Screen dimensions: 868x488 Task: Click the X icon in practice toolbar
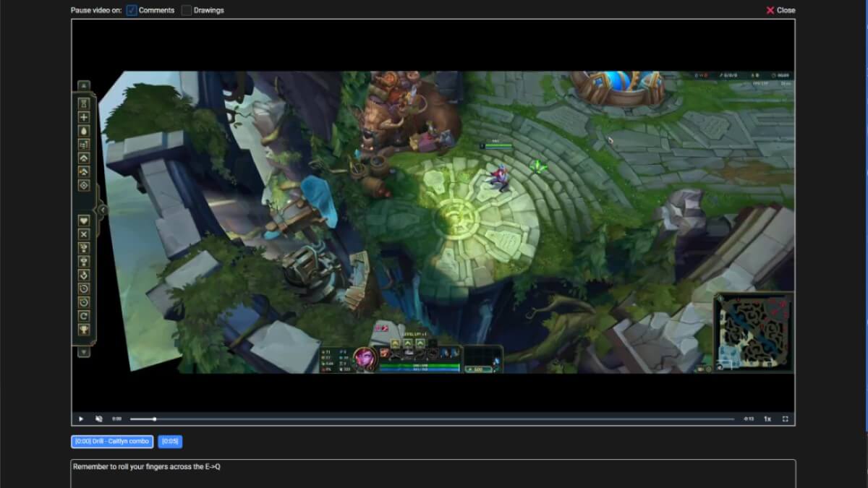[84, 234]
